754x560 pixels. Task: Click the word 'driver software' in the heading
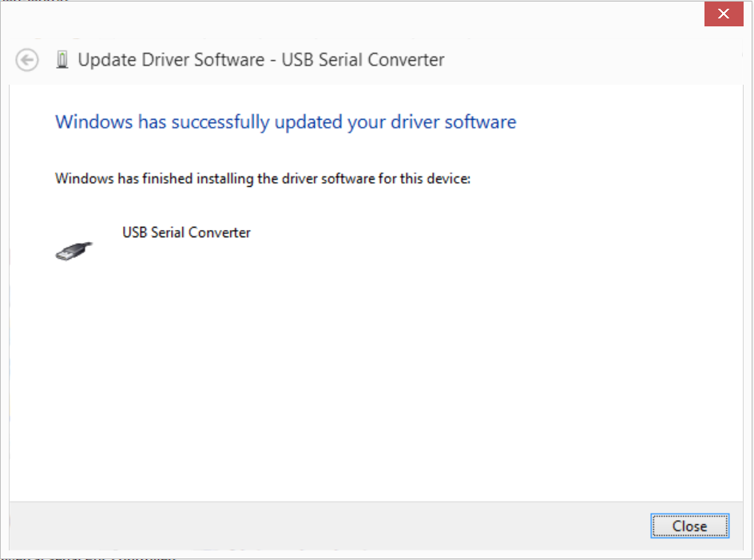coord(453,122)
